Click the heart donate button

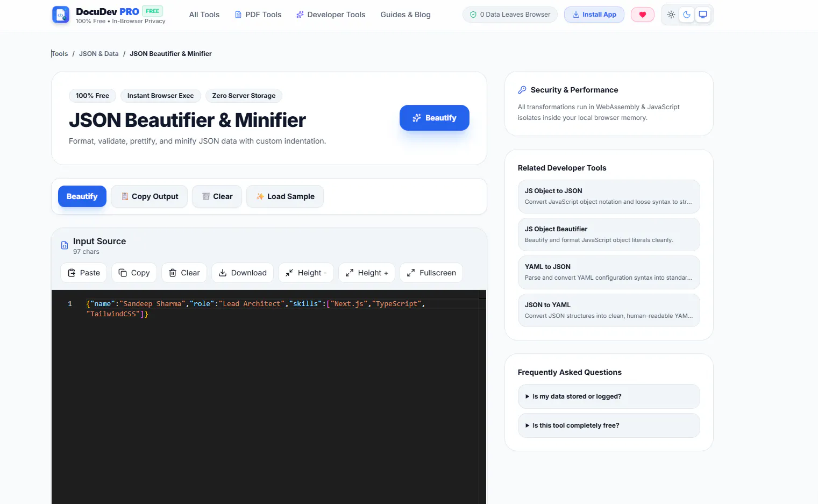[643, 15]
